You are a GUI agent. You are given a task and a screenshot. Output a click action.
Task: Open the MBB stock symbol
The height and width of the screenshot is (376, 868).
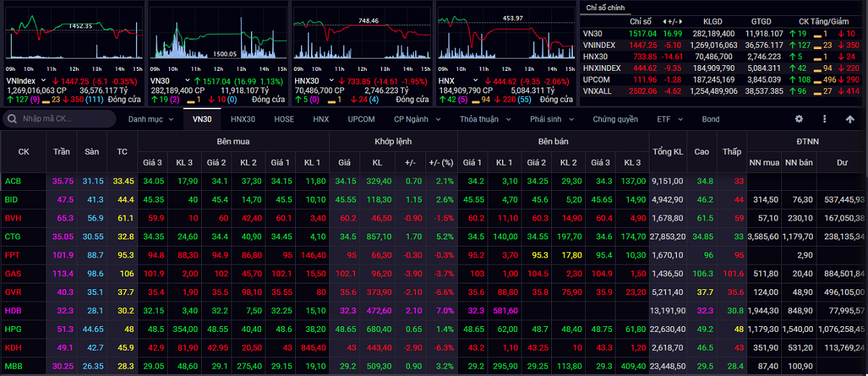(12, 367)
